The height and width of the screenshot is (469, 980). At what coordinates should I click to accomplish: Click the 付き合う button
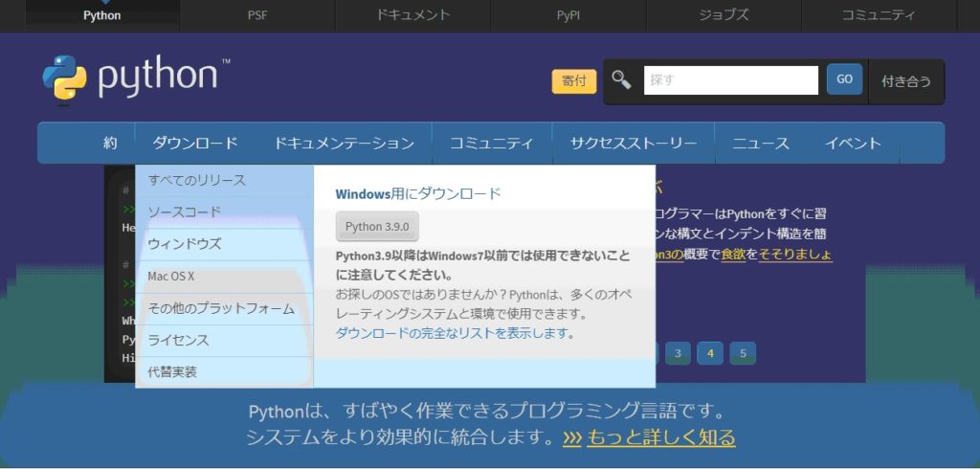pyautogui.click(x=906, y=81)
